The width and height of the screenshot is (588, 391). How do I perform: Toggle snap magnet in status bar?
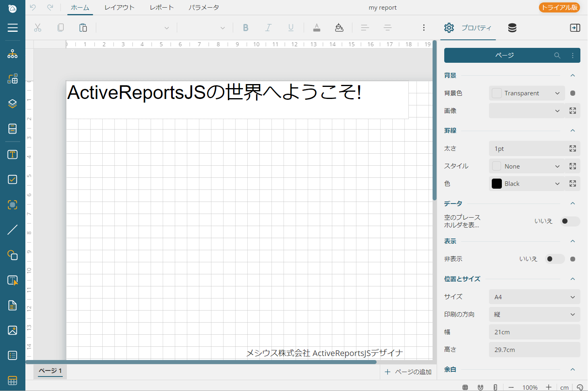(x=480, y=387)
